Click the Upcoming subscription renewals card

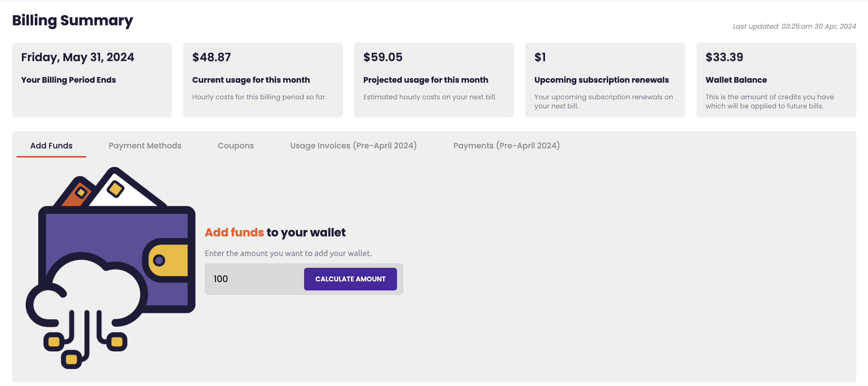click(605, 80)
